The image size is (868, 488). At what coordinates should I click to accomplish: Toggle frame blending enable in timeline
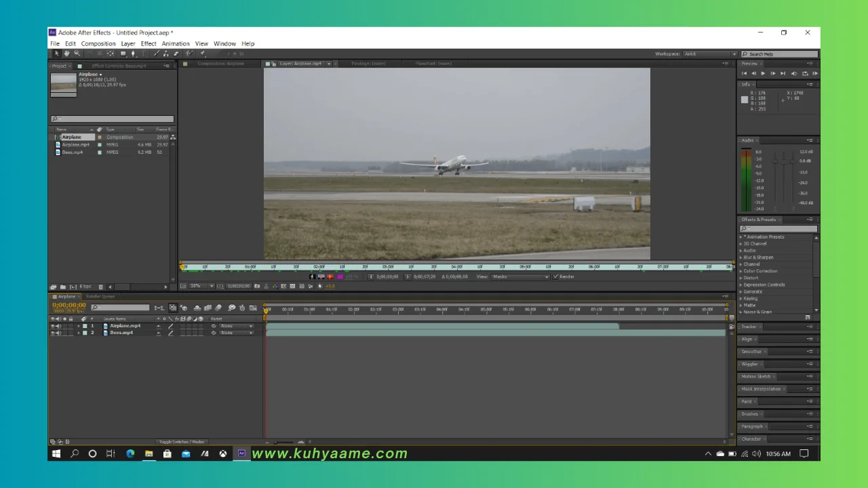point(208,308)
